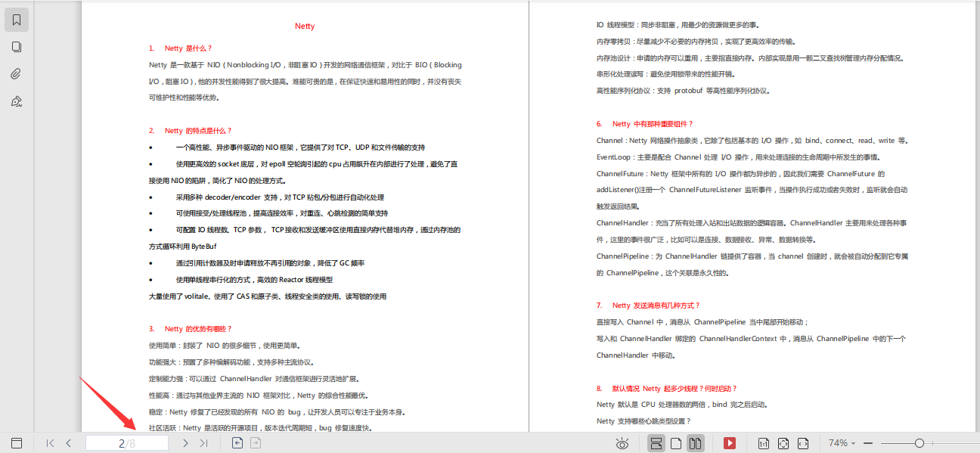The image size is (980, 453).
Task: Click the line starting '内存池设计'
Action: [x=750, y=58]
